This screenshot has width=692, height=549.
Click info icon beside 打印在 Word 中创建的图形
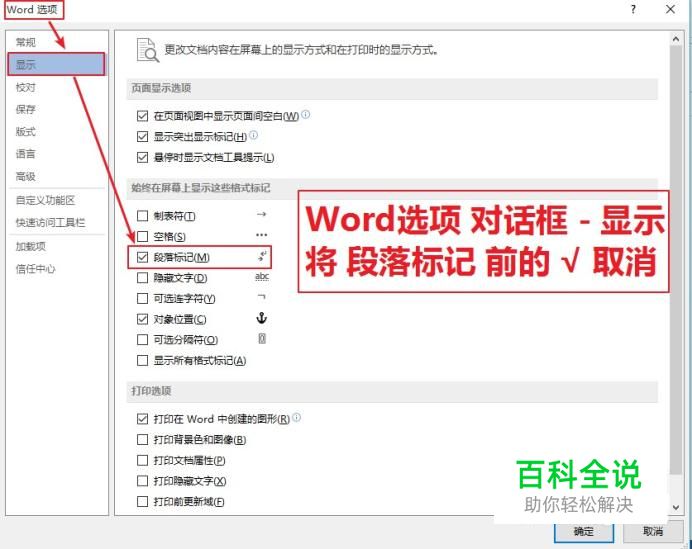pos(297,417)
